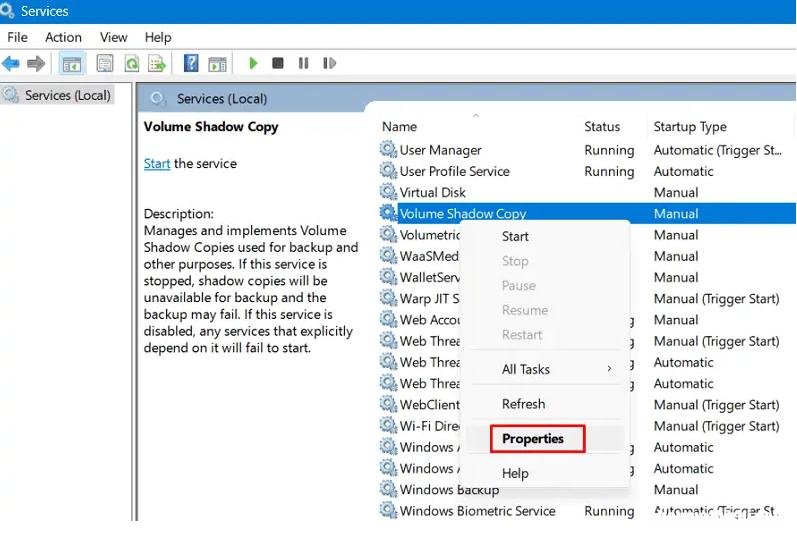The width and height of the screenshot is (797, 533).
Task: Open Properties sheet toolbar icon
Action: pos(105,64)
